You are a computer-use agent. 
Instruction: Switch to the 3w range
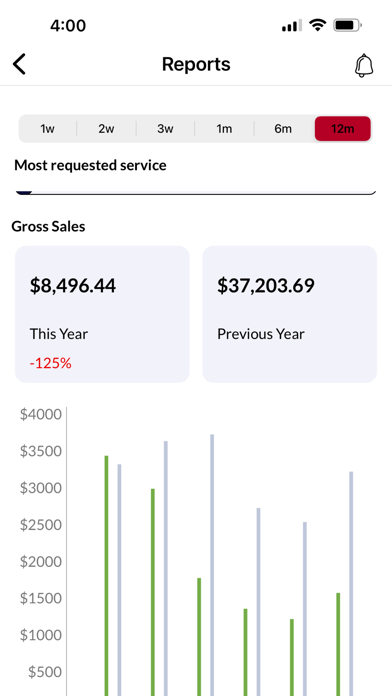point(166,129)
